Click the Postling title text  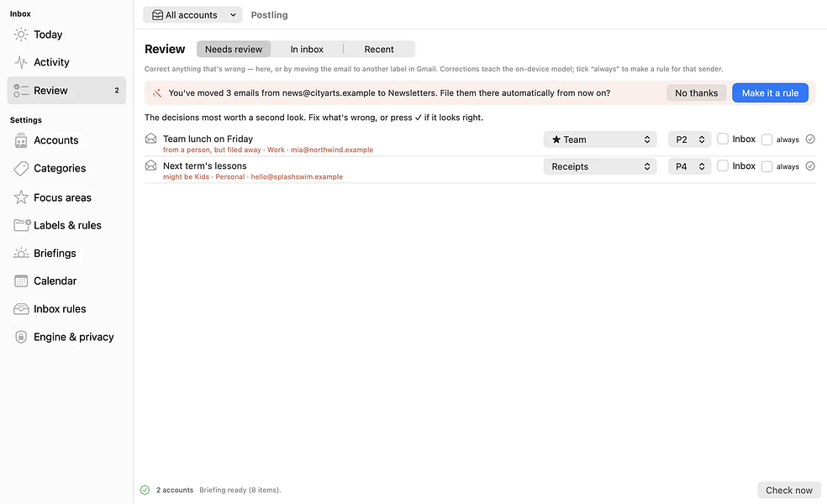[270, 15]
